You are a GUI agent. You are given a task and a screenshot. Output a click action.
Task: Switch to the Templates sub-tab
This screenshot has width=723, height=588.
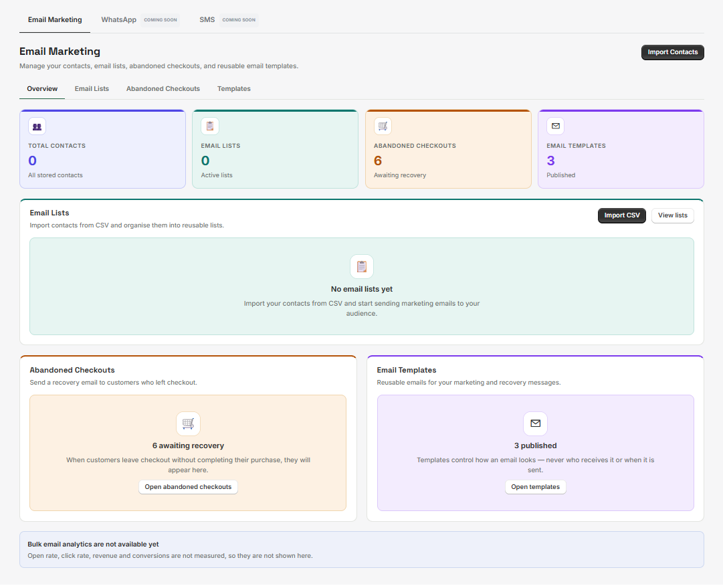point(234,89)
